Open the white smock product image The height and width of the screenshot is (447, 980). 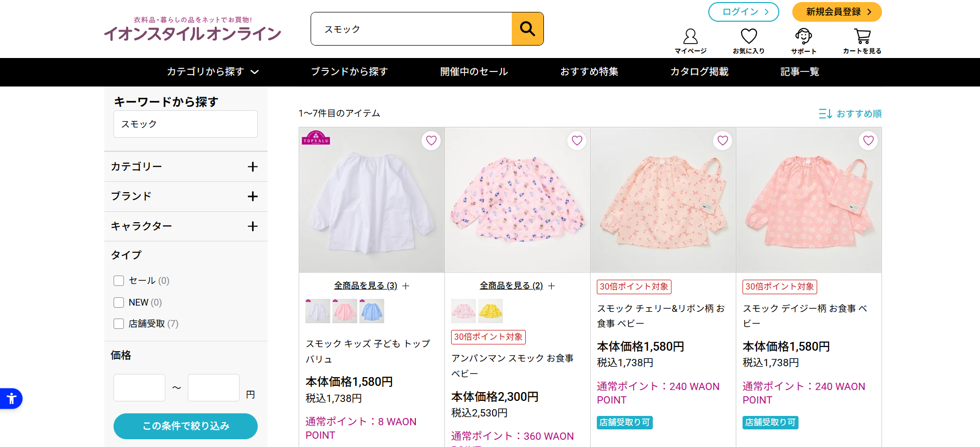pyautogui.click(x=372, y=200)
